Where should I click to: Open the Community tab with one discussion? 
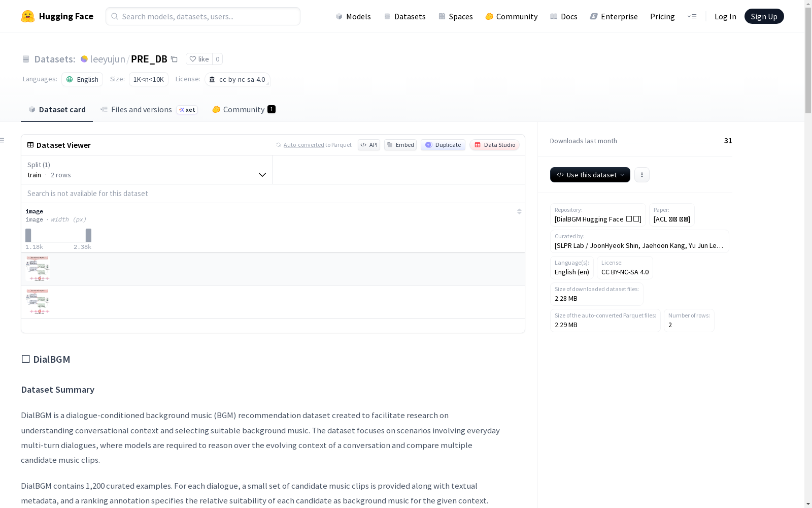tap(244, 109)
